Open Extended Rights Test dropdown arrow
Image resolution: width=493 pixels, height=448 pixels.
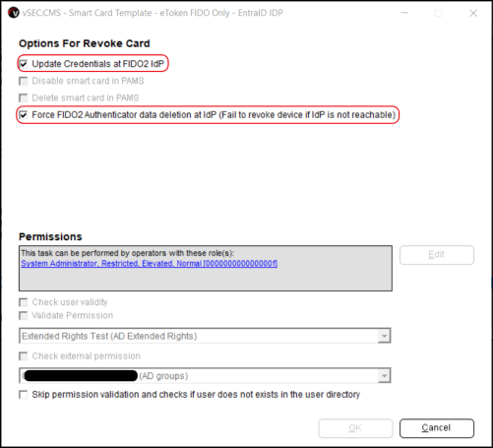384,336
